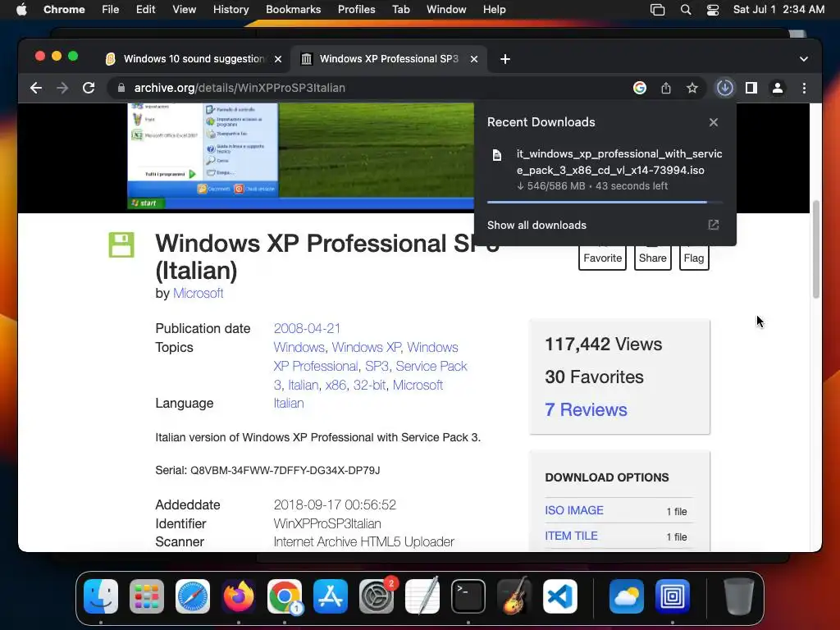This screenshot has width=840, height=630.
Task: Share this page using the share icon
Action: 666,88
